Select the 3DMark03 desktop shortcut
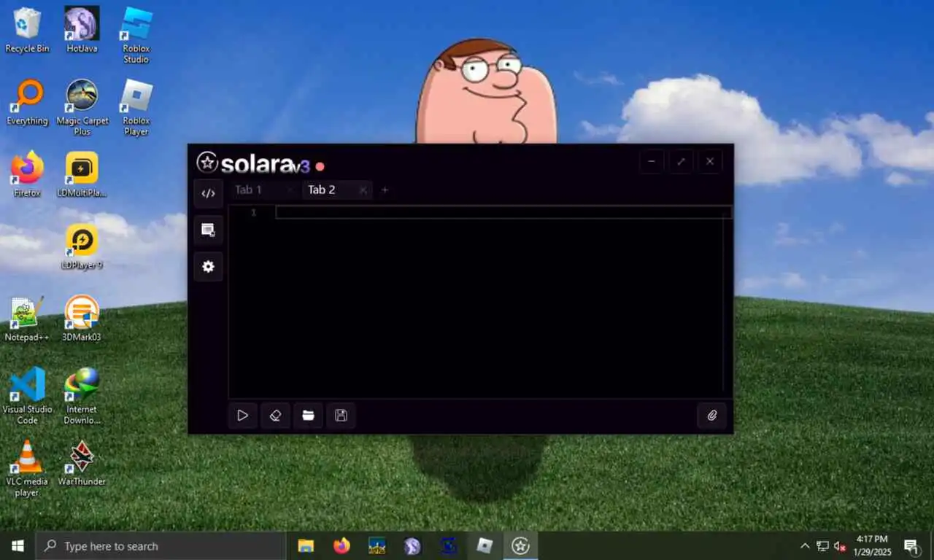 pos(82,319)
